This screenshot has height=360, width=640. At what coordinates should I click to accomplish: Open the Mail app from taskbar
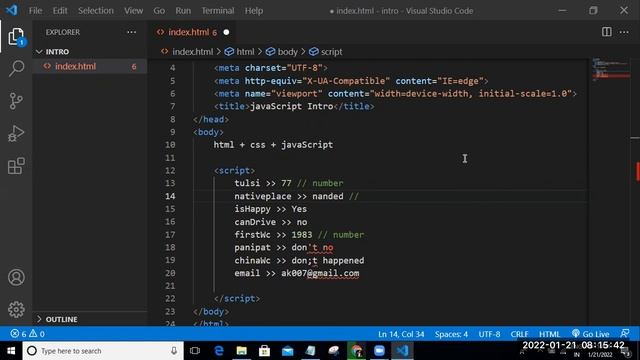tap(287, 351)
